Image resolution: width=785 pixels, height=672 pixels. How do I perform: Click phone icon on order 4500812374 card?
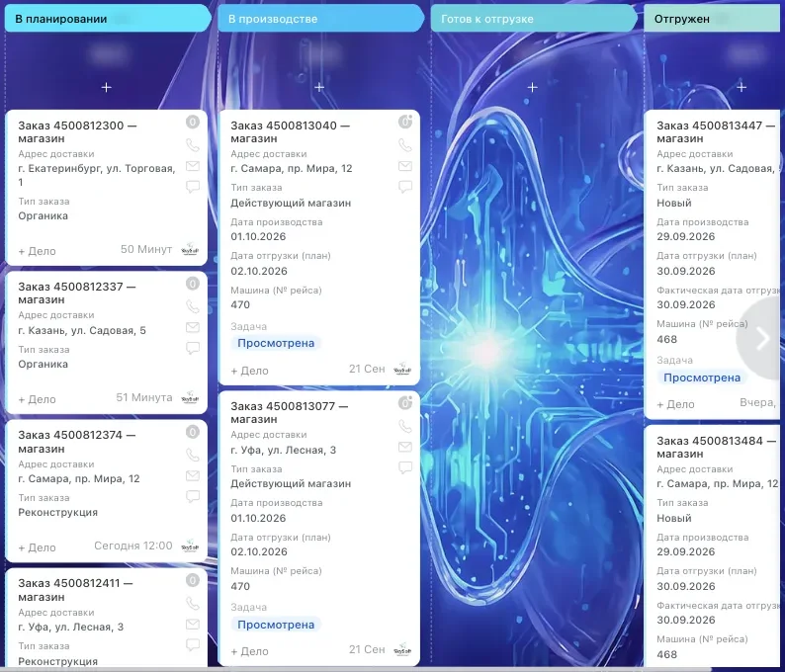pyautogui.click(x=193, y=455)
